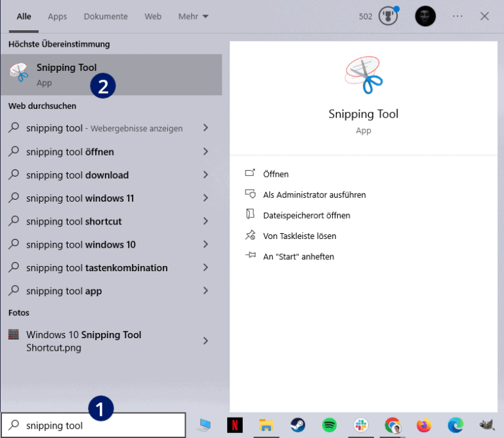Launch Steam from the taskbar
The width and height of the screenshot is (504, 438).
point(297,426)
